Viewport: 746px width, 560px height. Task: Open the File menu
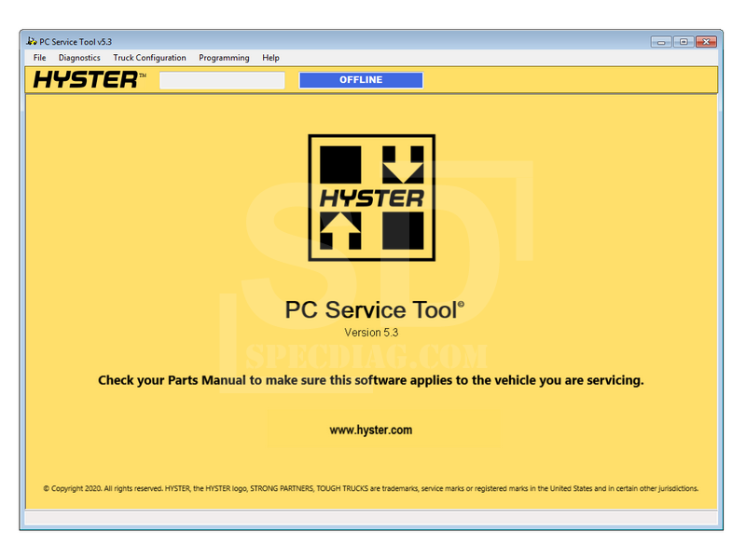(40, 58)
